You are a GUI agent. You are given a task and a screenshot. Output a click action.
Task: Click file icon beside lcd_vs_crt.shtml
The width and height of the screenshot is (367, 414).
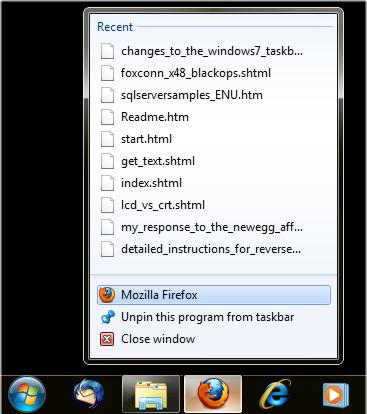tap(107, 205)
